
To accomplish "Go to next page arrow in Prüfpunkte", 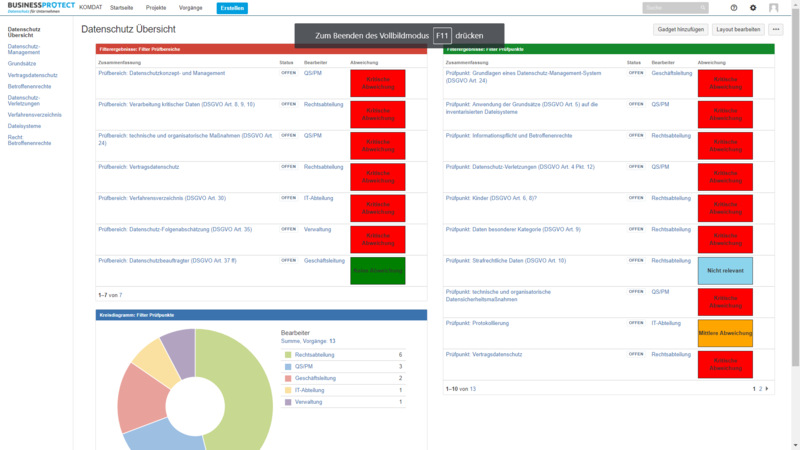I will pos(767,389).
